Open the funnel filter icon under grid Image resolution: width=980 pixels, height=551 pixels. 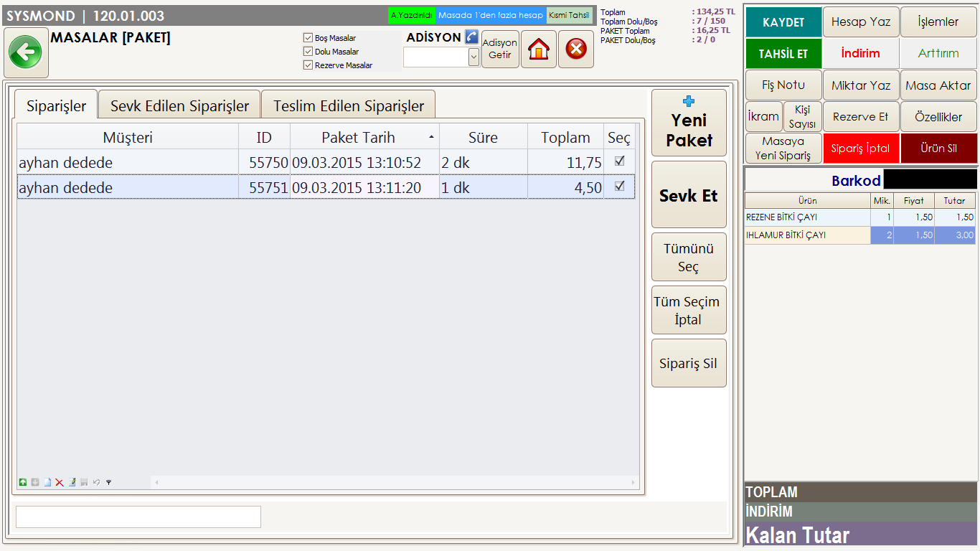click(108, 483)
